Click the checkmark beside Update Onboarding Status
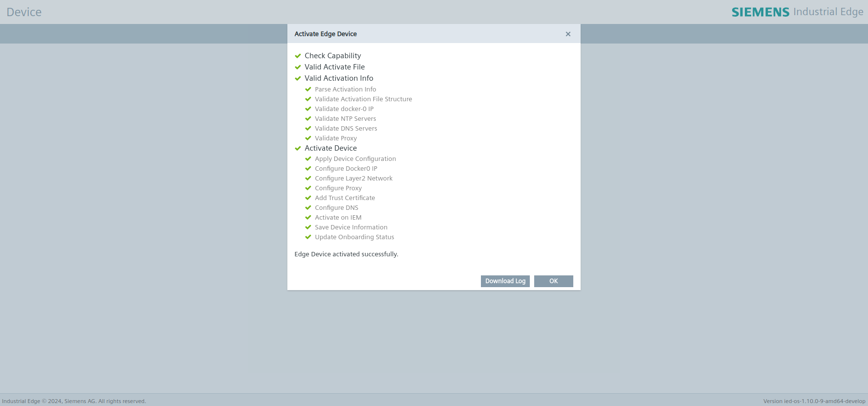 (x=308, y=237)
